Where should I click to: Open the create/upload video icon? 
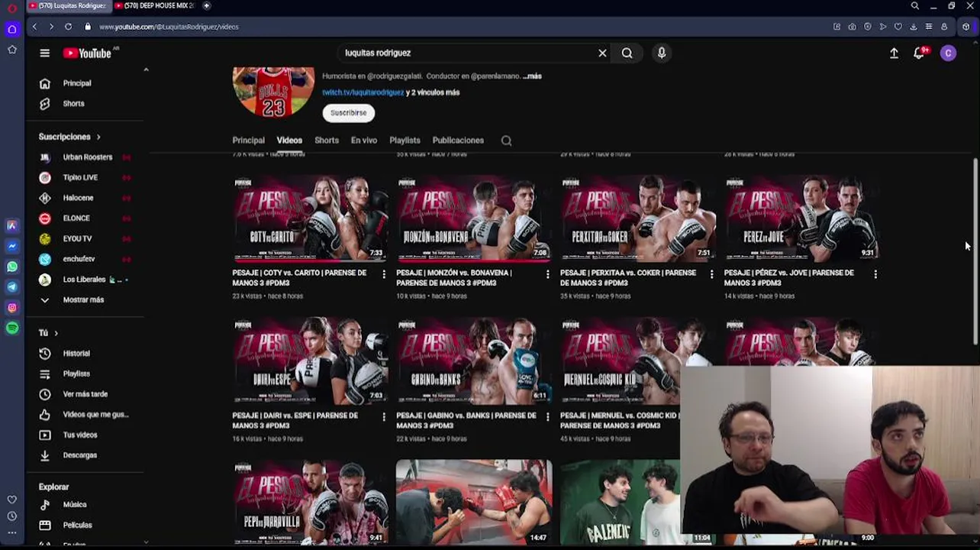(894, 53)
